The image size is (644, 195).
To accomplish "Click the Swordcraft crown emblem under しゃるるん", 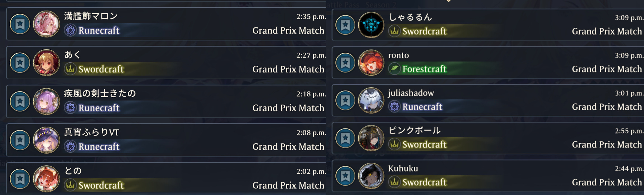I will tap(394, 31).
